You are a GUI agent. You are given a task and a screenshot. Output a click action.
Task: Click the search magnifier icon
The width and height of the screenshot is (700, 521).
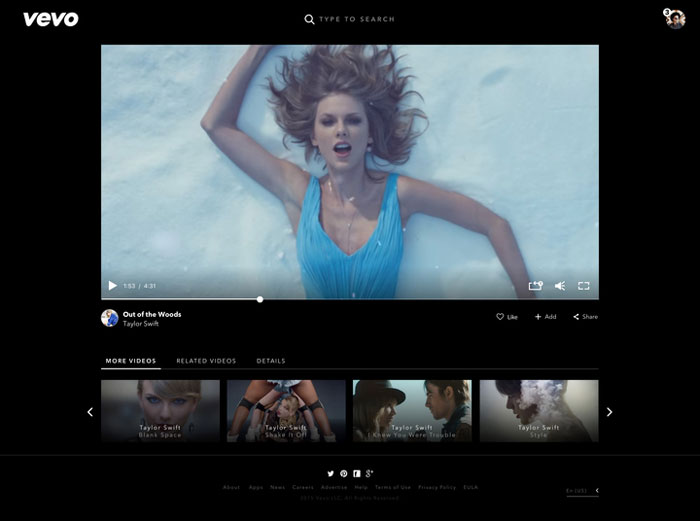tap(309, 19)
